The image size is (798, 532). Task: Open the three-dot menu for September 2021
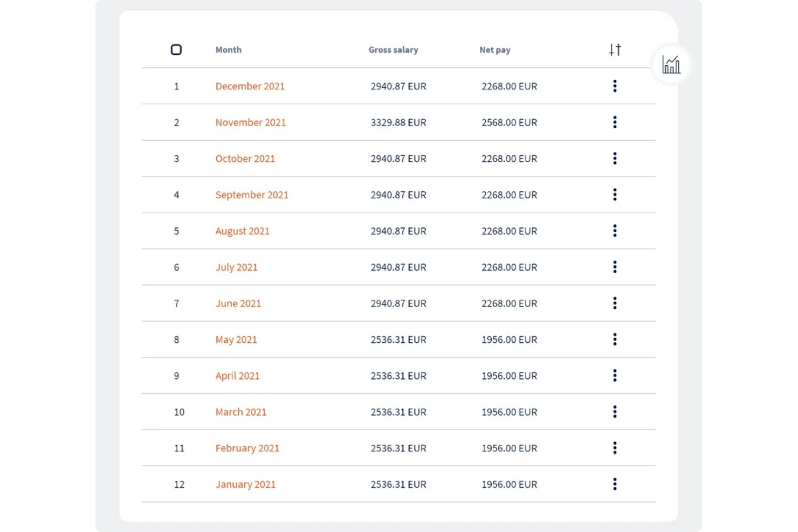coord(615,195)
